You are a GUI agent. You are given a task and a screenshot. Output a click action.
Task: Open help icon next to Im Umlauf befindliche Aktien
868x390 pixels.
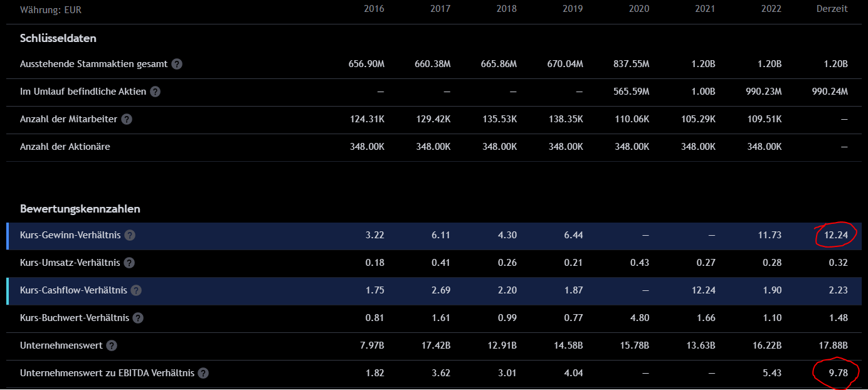coord(156,92)
